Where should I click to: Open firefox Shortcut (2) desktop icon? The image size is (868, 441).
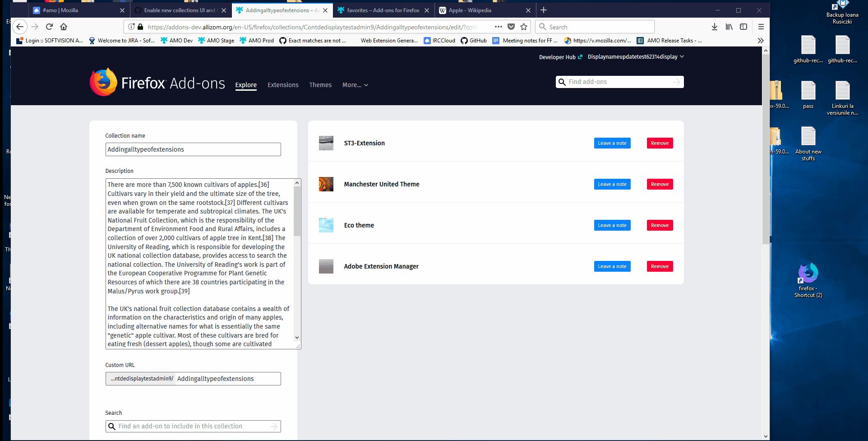pyautogui.click(x=808, y=280)
